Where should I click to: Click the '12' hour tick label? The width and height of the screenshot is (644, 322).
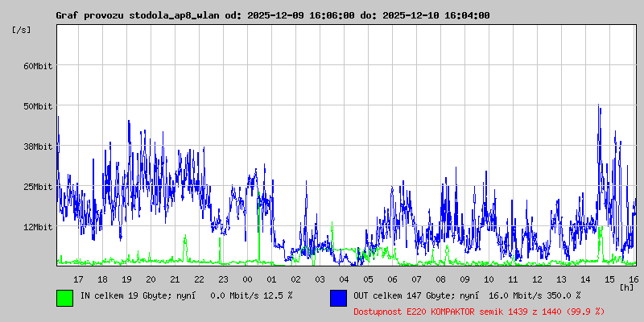537,279
